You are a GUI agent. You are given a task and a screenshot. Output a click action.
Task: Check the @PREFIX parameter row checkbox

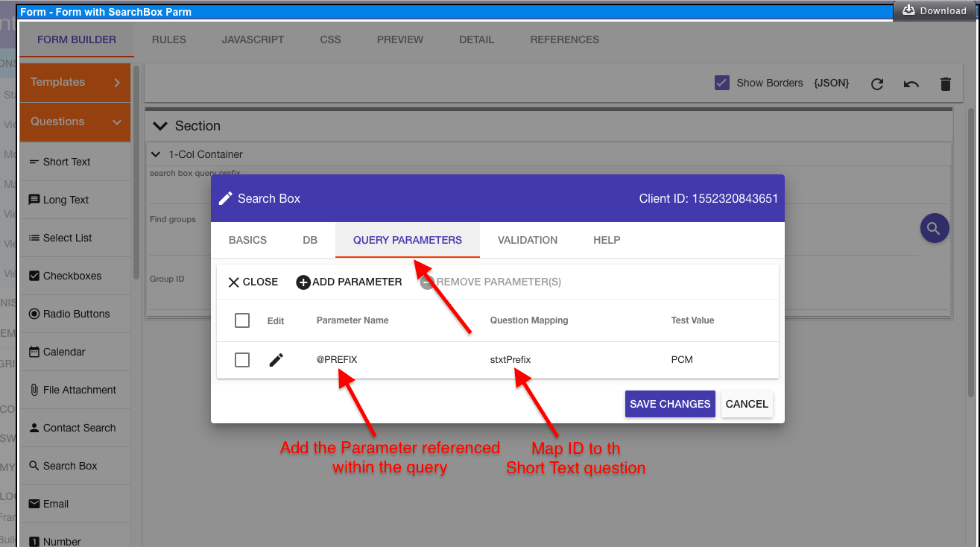(x=242, y=360)
